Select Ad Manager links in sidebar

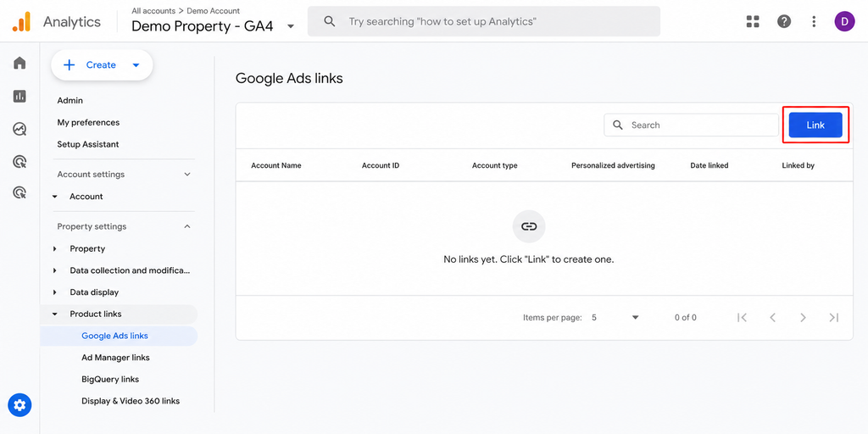pyautogui.click(x=115, y=358)
